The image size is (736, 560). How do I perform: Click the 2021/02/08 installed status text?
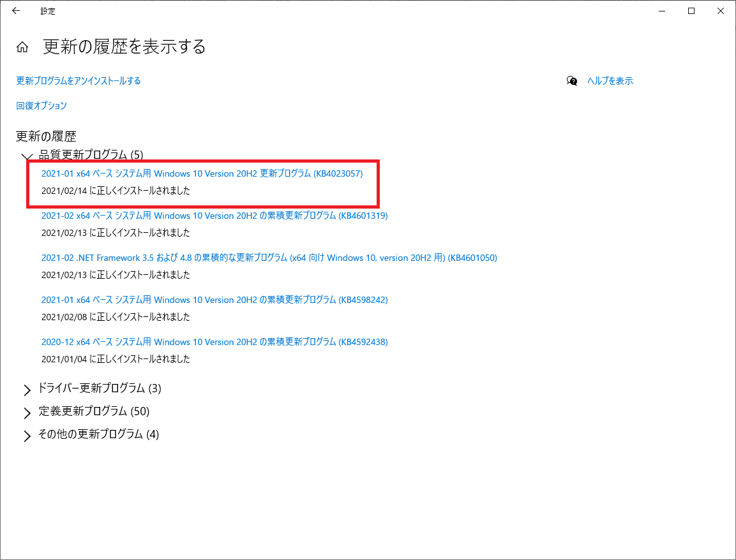click(x=116, y=317)
